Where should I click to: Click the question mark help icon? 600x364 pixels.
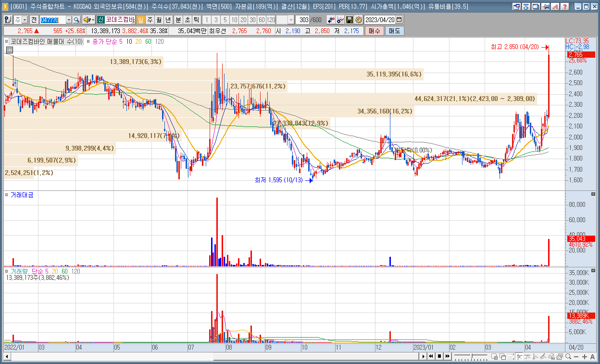(x=565, y=7)
